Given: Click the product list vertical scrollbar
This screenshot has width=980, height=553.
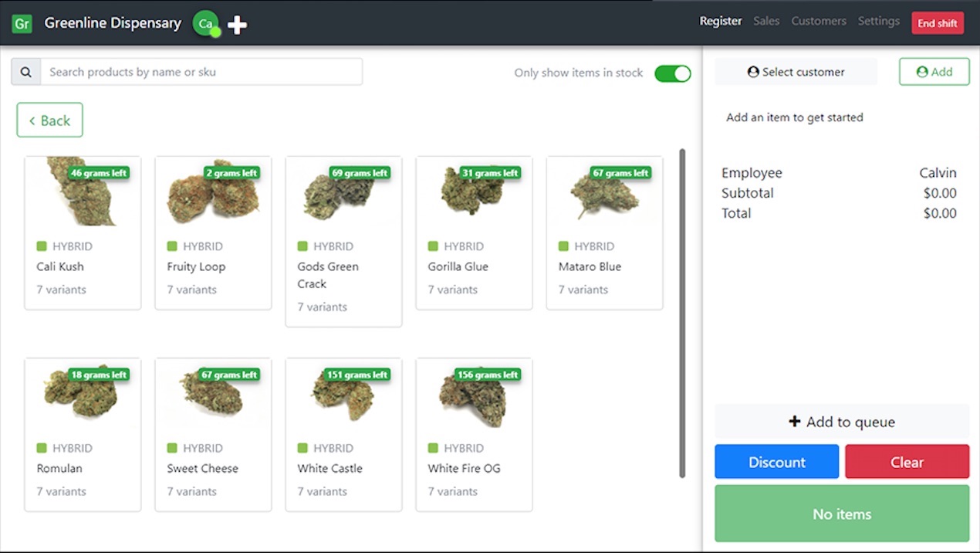Looking at the screenshot, I should point(682,313).
